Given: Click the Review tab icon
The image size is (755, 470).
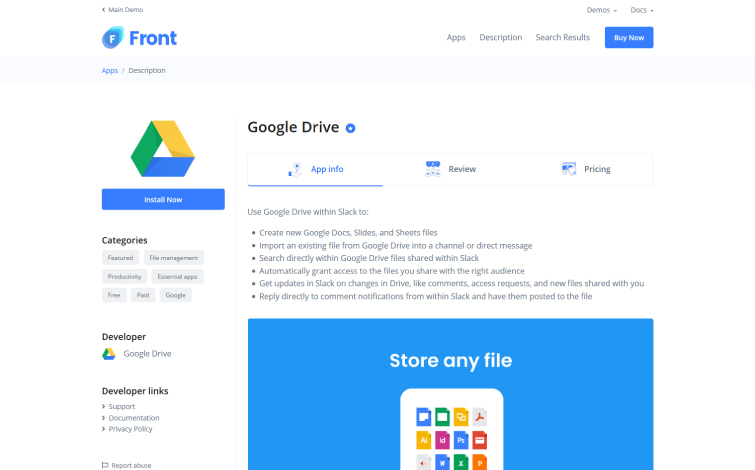Looking at the screenshot, I should (x=432, y=169).
